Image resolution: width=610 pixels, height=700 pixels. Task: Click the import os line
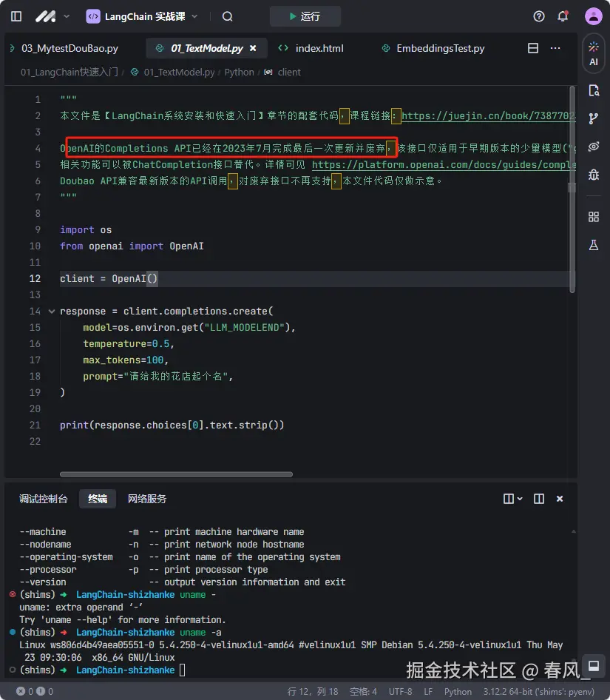pyautogui.click(x=86, y=230)
